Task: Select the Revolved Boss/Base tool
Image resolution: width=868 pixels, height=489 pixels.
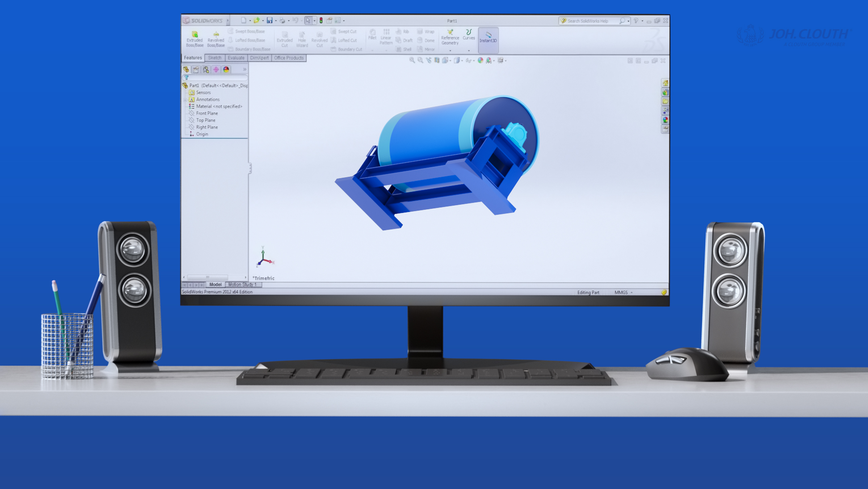Action: point(216,39)
